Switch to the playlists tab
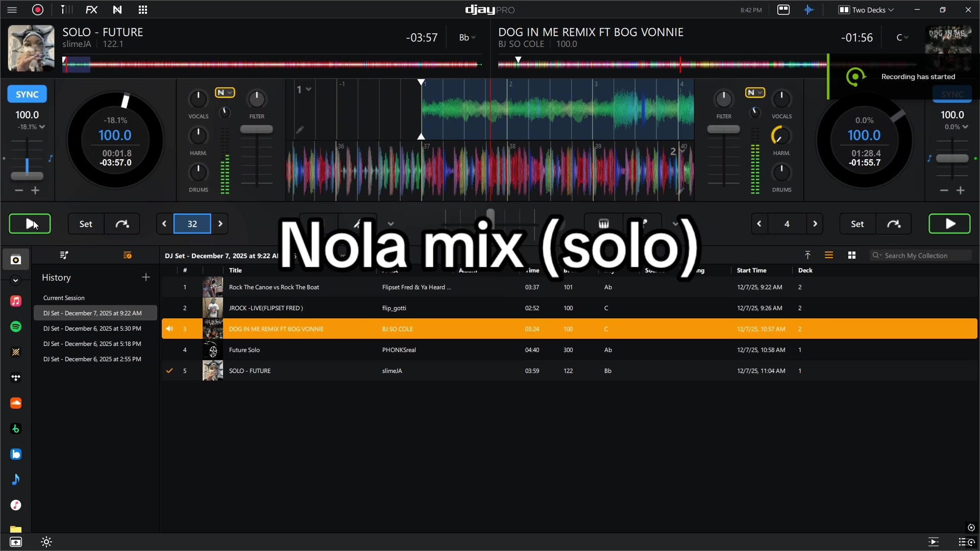The height and width of the screenshot is (551, 980). 64,255
